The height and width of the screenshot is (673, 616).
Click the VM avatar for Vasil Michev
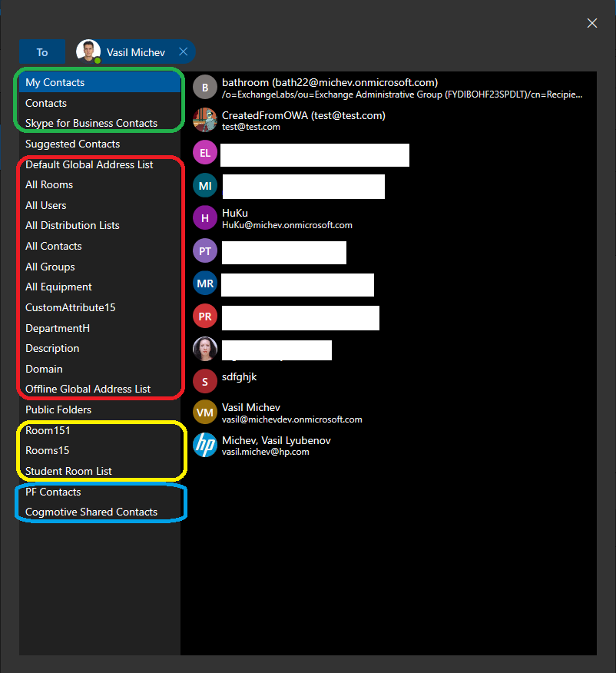coord(205,413)
